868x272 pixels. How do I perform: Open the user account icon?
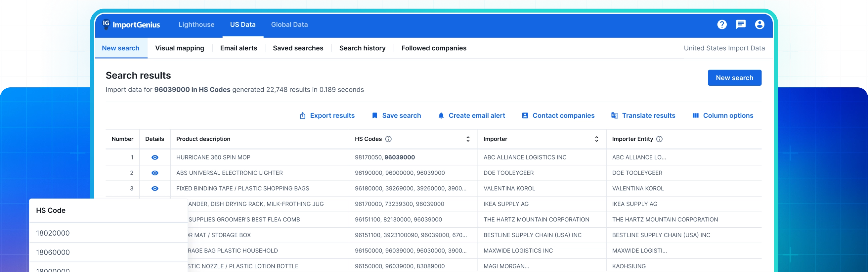point(759,24)
